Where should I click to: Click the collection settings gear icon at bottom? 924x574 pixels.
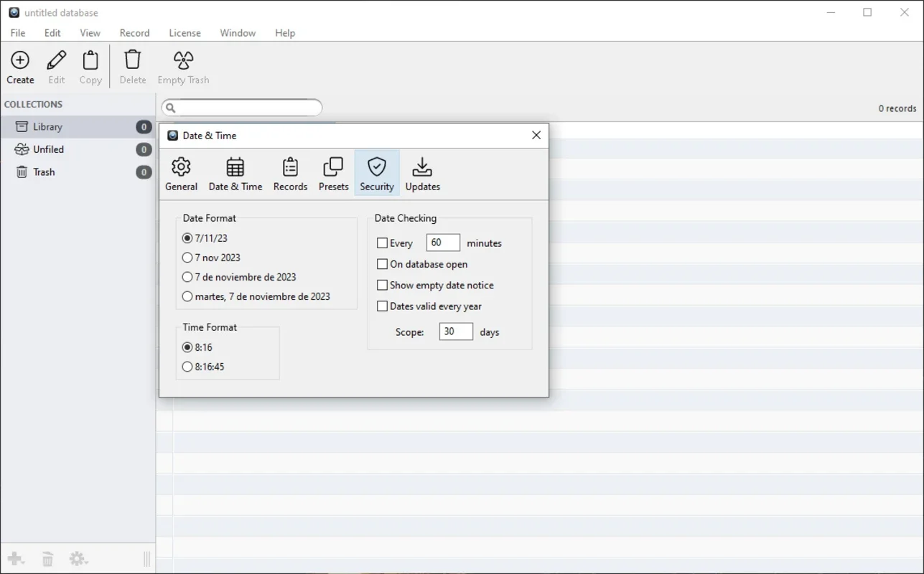tap(78, 559)
